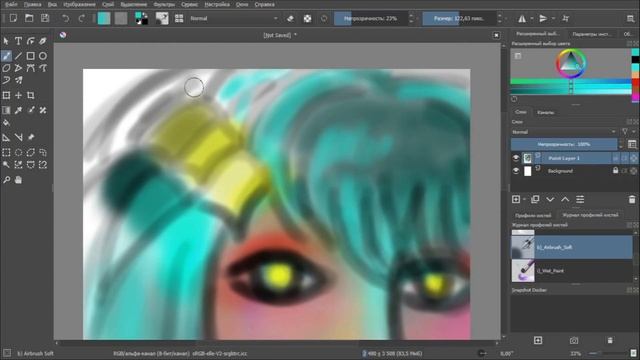
Task: Select the Fill bucket tool
Action: [x=6, y=122]
